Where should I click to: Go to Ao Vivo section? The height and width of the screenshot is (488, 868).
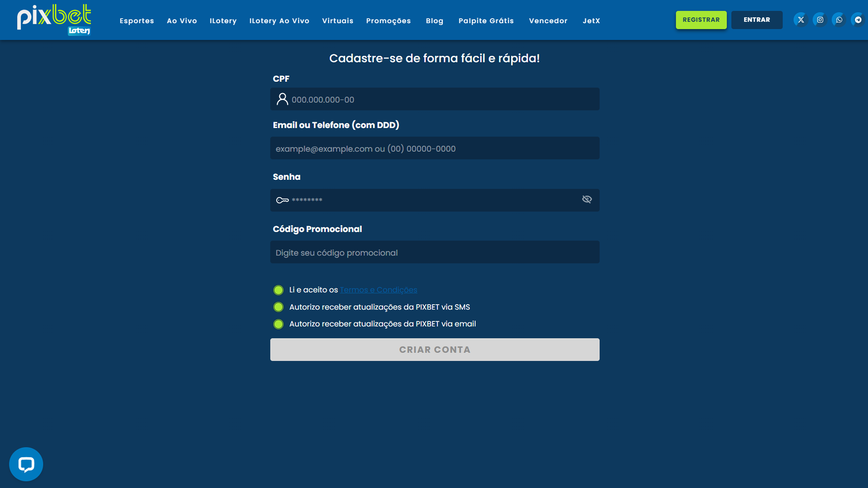tap(182, 21)
